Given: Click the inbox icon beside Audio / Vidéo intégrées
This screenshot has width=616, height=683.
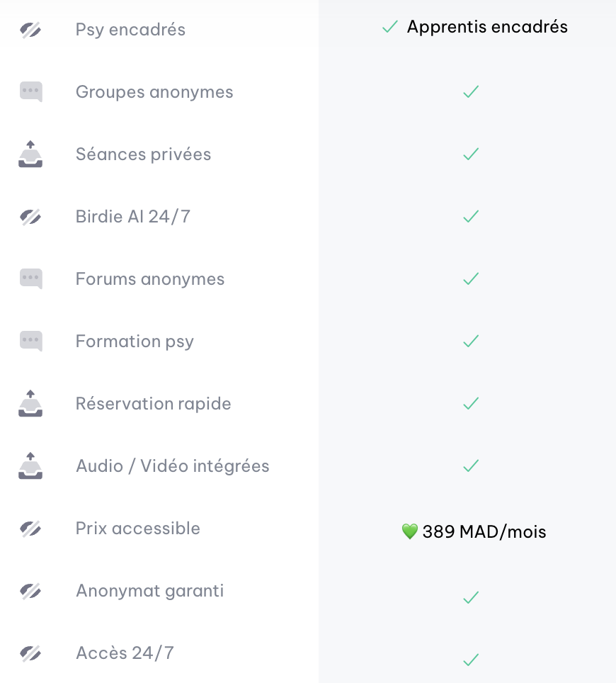Looking at the screenshot, I should [x=30, y=466].
